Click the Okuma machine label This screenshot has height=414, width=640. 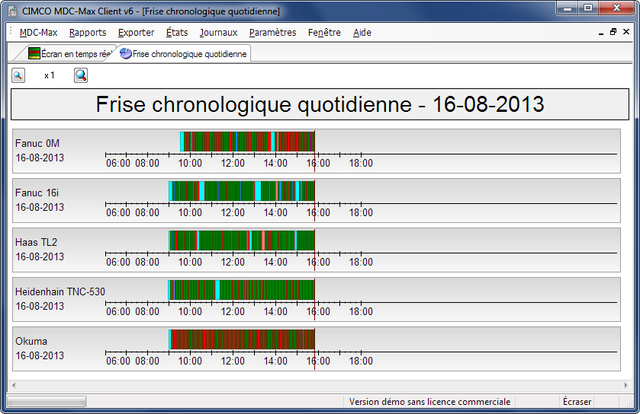coord(31,341)
